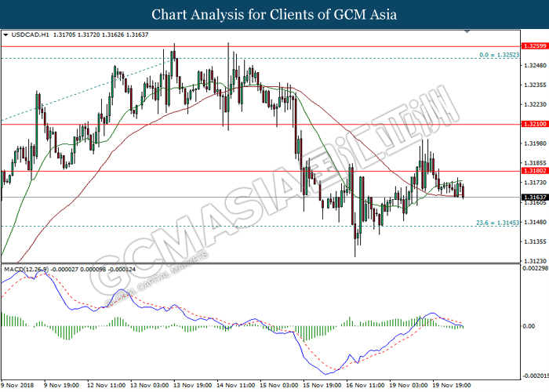Click the separator between chart and MACD panel

click(259, 263)
